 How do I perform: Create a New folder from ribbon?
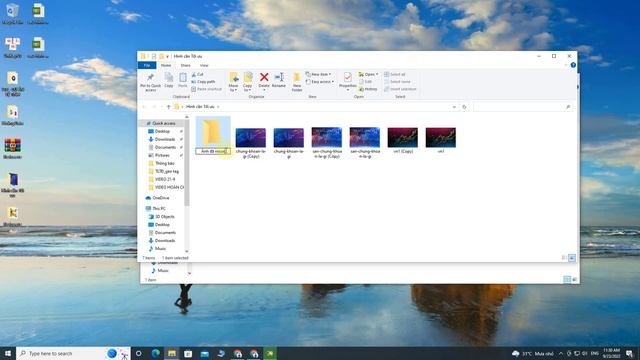tap(297, 82)
